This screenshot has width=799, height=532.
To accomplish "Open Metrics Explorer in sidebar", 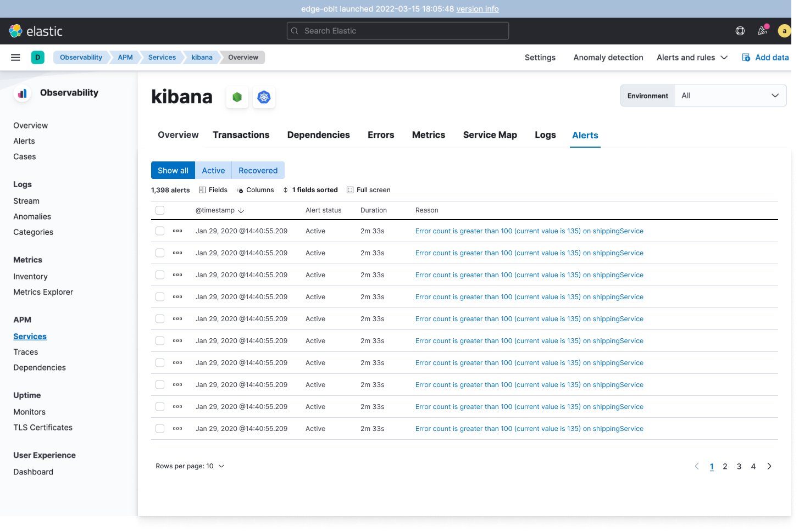I will [x=43, y=292].
